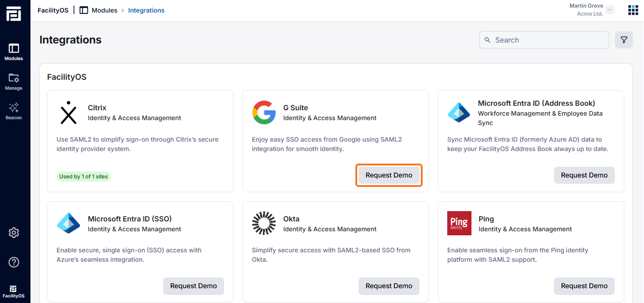
Task: Click the Citrix integration logo
Action: point(69,113)
